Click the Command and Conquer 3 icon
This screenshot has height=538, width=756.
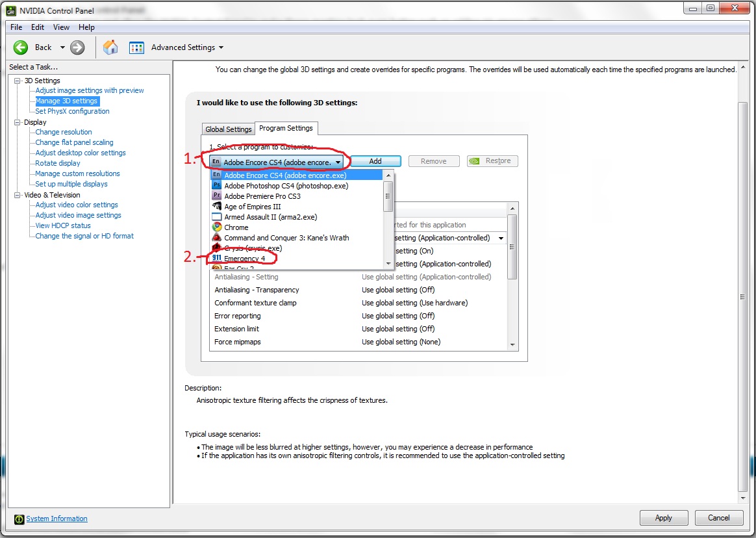(216, 237)
